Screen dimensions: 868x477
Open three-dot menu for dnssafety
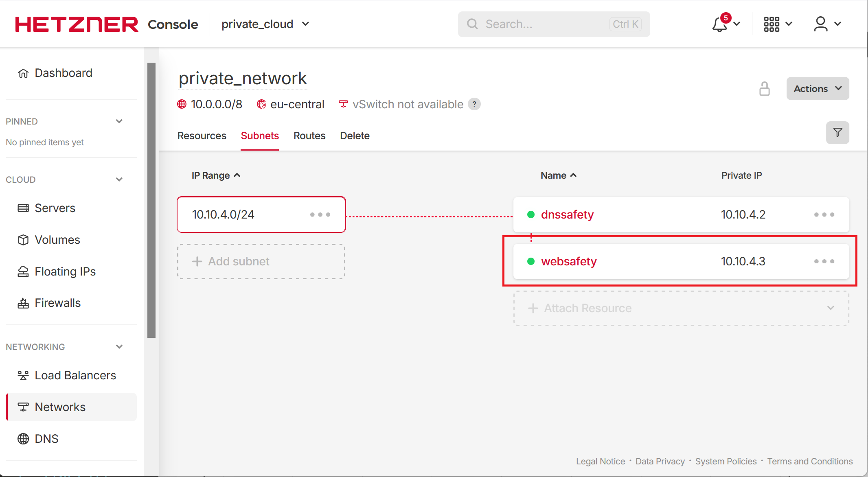[824, 214]
